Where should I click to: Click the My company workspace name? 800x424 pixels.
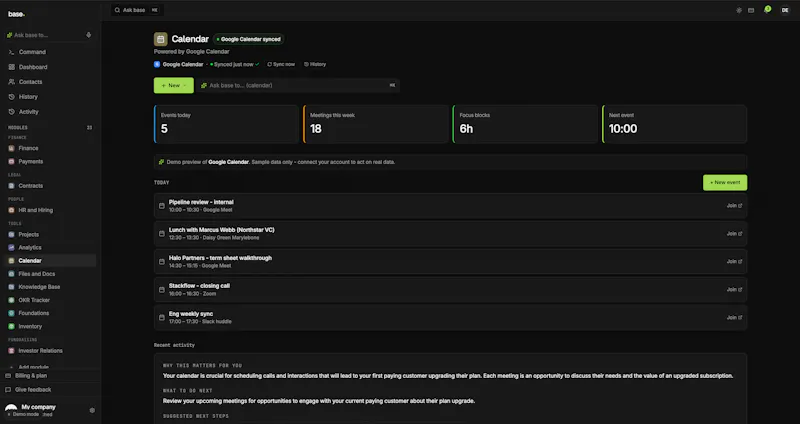[x=38, y=407]
